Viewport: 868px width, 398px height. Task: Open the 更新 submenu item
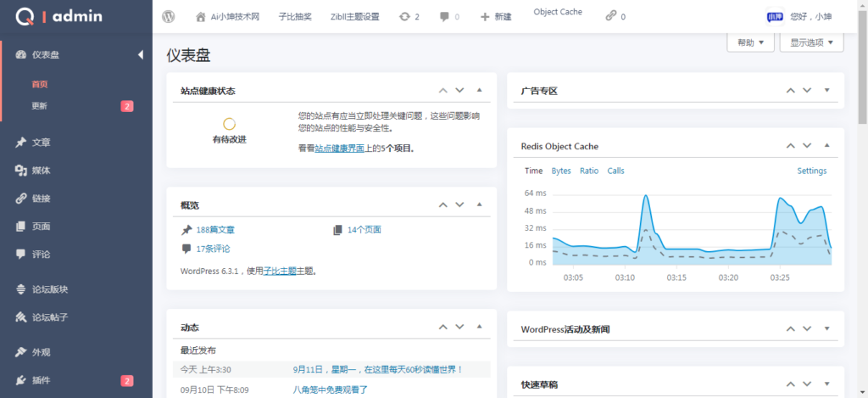pyautogui.click(x=40, y=106)
